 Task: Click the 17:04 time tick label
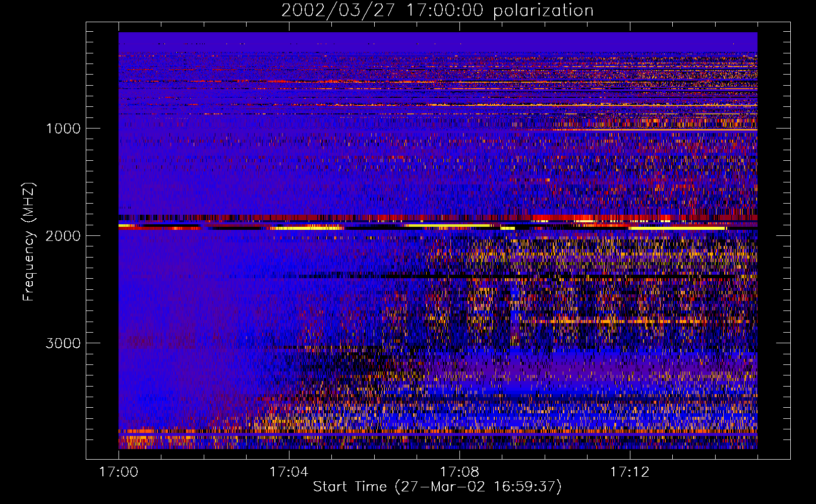[289, 472]
